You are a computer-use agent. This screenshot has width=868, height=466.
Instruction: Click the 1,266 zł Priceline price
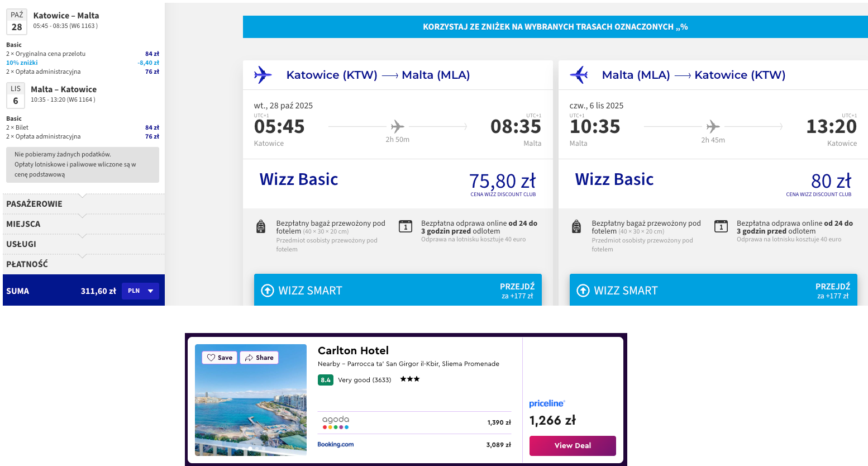coord(552,420)
